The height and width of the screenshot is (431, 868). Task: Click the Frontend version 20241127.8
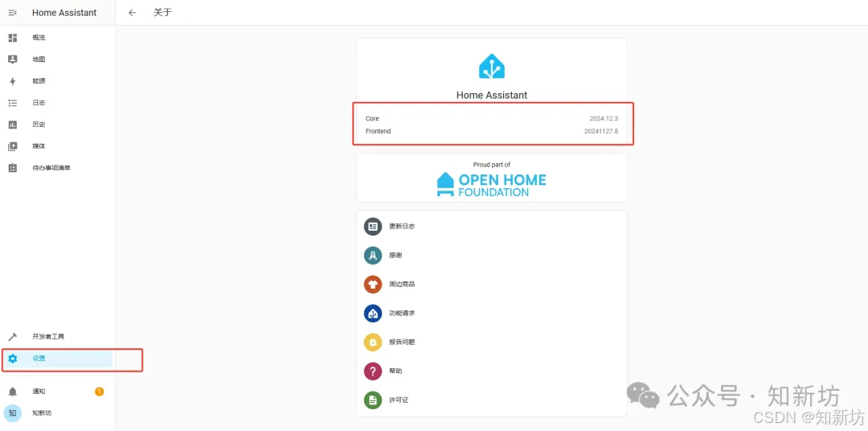601,131
